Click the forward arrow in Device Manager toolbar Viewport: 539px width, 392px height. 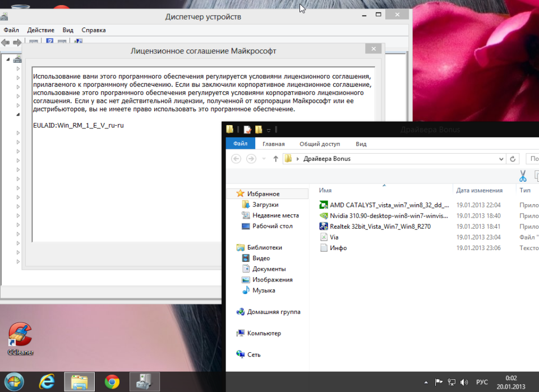click(17, 42)
